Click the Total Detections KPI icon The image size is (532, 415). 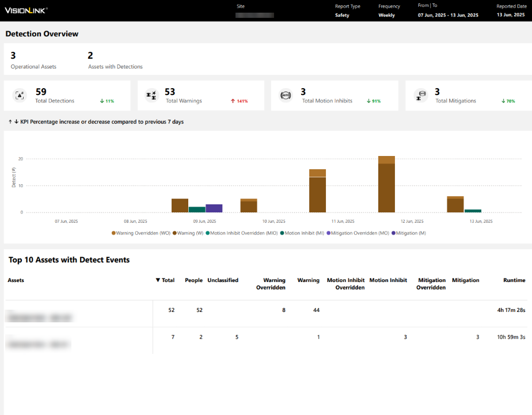(20, 96)
